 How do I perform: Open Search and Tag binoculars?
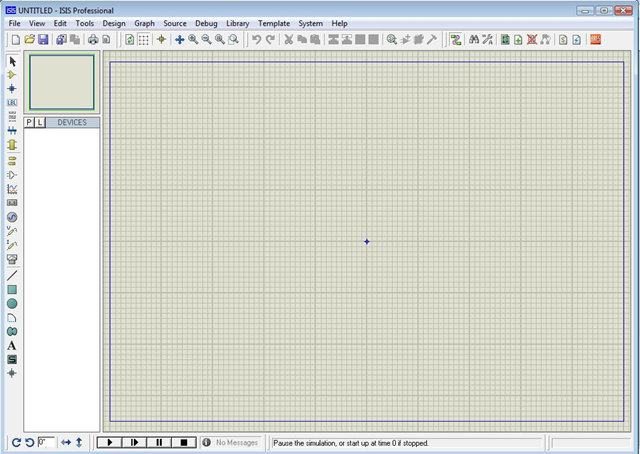(474, 40)
